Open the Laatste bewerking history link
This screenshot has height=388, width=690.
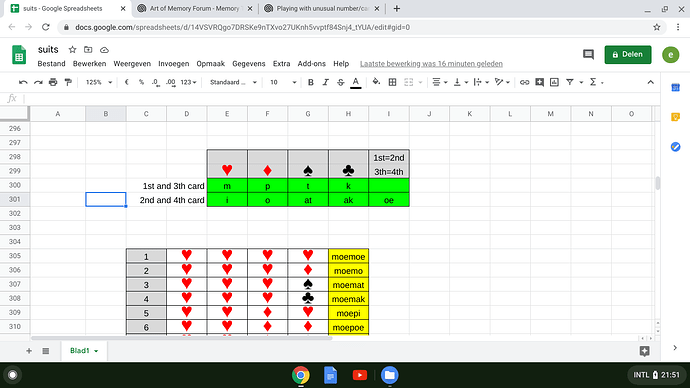[x=431, y=64]
